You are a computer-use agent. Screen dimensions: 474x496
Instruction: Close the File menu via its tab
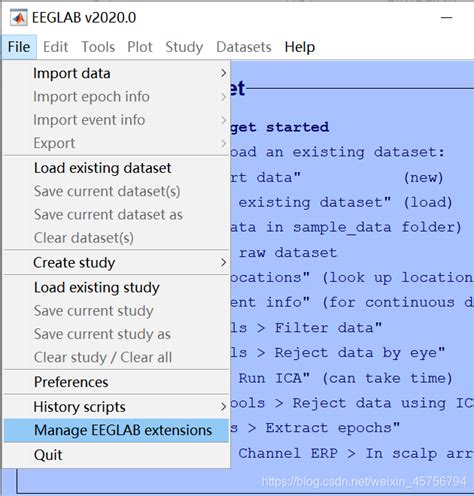(x=19, y=47)
